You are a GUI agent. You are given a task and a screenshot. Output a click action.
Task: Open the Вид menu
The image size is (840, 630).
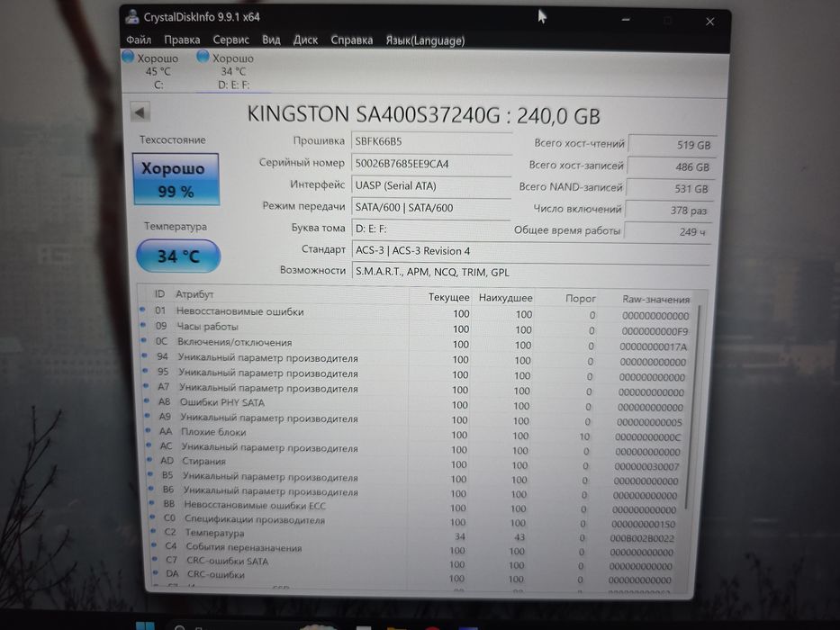tap(271, 40)
